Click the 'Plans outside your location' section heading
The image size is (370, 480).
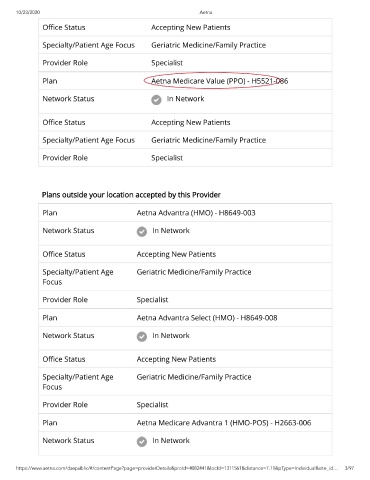pyautogui.click(x=131, y=195)
